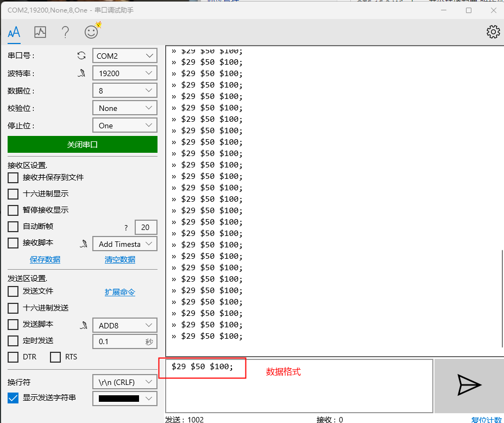
Task: Close the serial assistant window
Action: coord(494,10)
